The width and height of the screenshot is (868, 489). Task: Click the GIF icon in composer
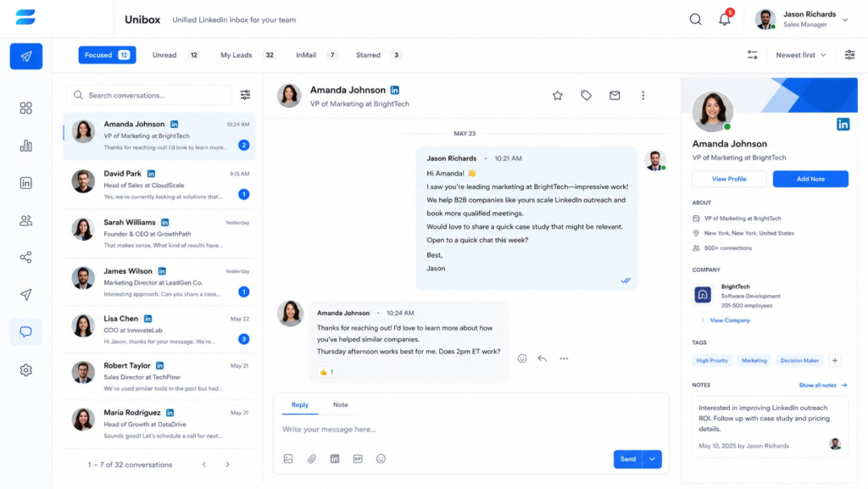click(x=358, y=458)
